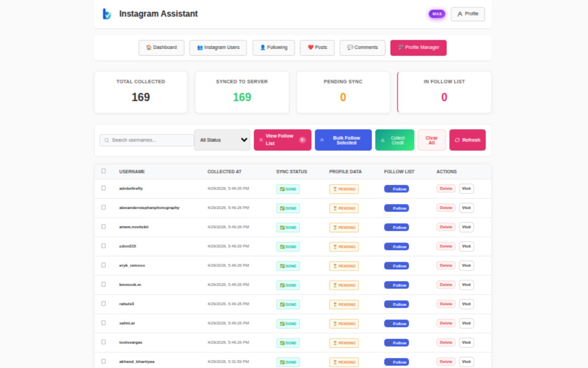Follow the artem.novitckii user

pyautogui.click(x=396, y=228)
